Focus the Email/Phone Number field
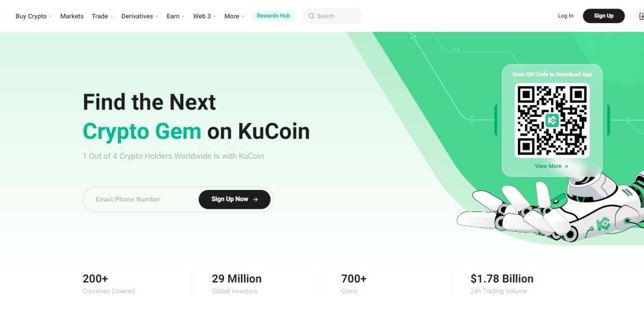The height and width of the screenshot is (322, 644). coord(141,200)
